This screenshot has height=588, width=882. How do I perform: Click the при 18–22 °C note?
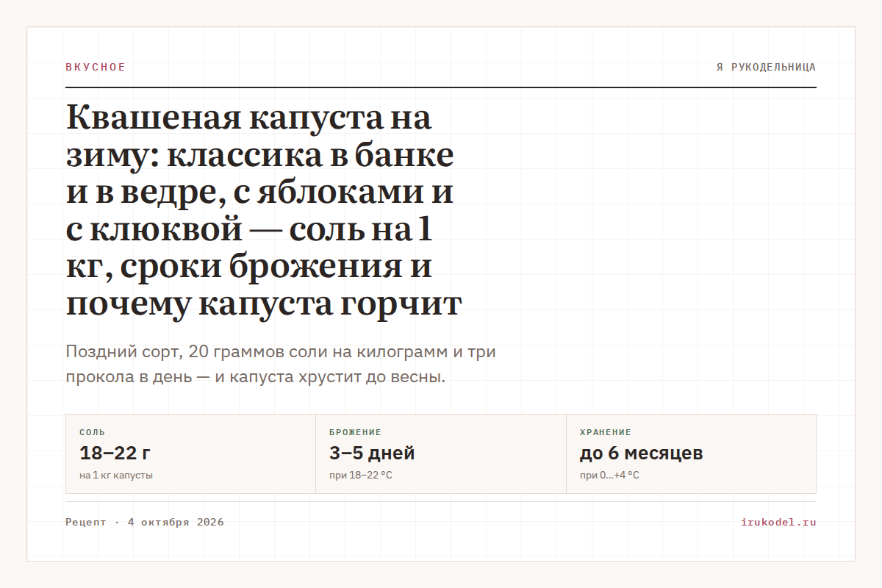click(361, 476)
